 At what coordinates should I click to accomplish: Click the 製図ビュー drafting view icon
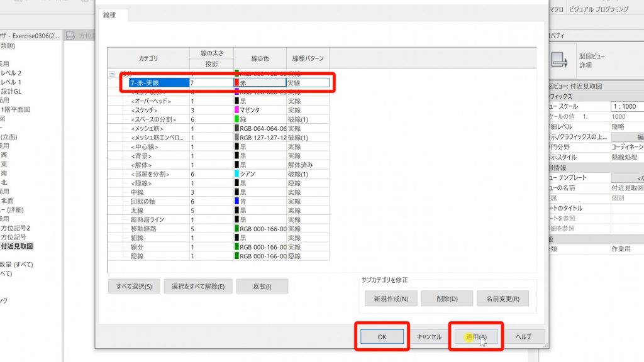[x=560, y=60]
